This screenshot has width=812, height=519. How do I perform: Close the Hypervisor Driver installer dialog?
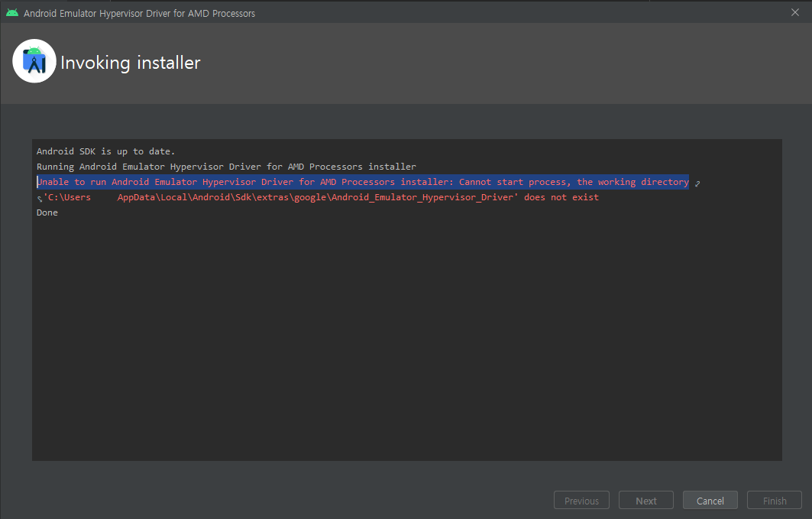(x=795, y=12)
